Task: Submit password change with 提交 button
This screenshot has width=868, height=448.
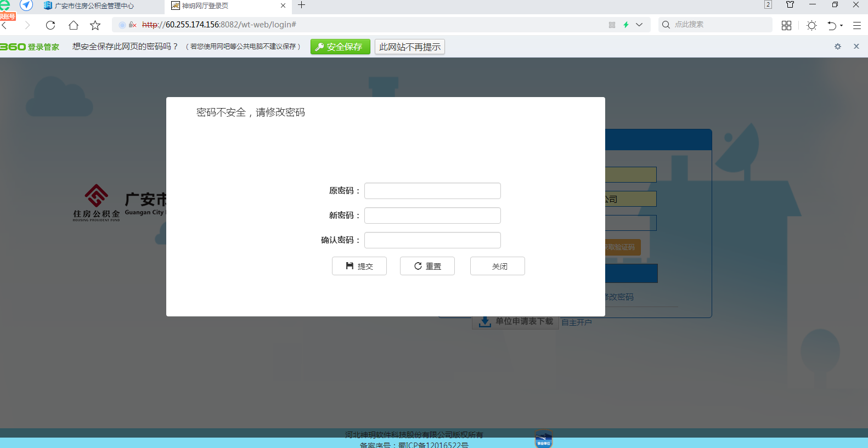Action: pyautogui.click(x=359, y=266)
